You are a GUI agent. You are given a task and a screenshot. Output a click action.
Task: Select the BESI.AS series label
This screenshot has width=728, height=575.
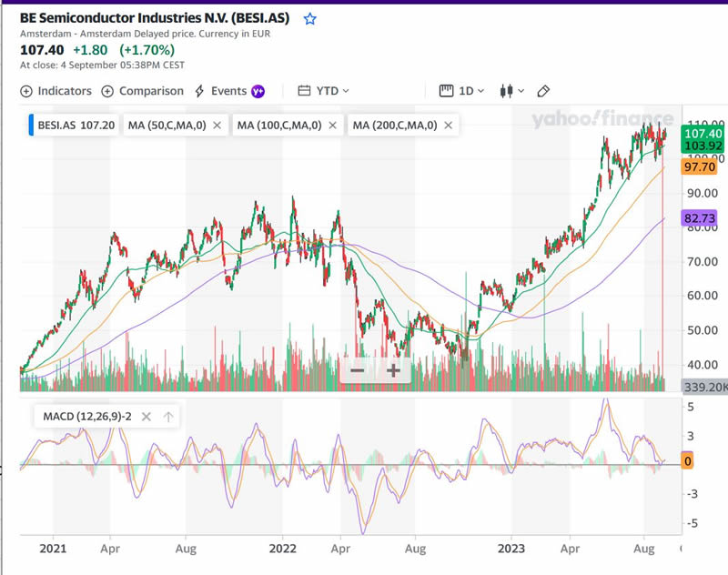(x=76, y=126)
